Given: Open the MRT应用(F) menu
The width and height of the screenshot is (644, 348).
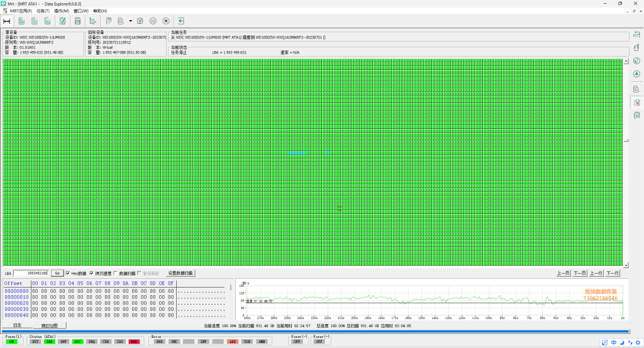Looking at the screenshot, I should coord(21,11).
